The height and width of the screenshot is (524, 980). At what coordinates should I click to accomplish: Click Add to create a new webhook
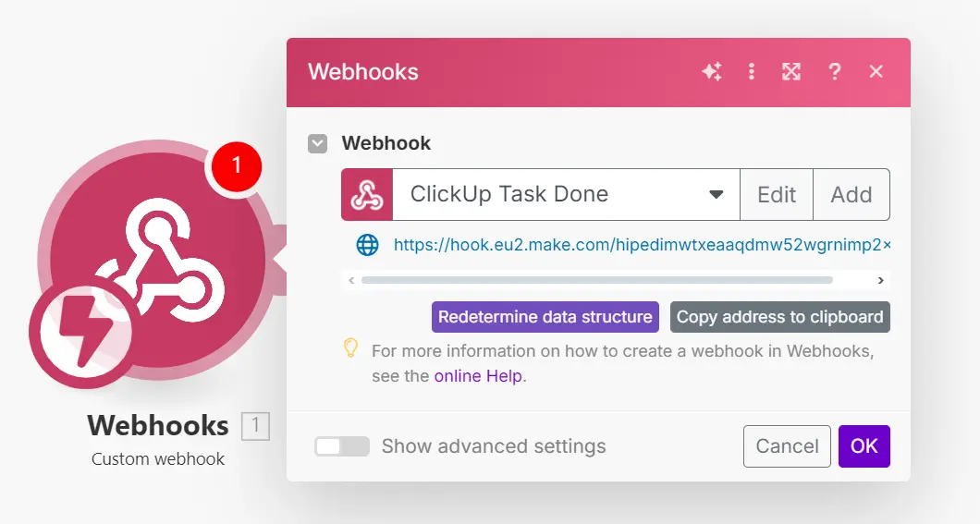(x=851, y=194)
